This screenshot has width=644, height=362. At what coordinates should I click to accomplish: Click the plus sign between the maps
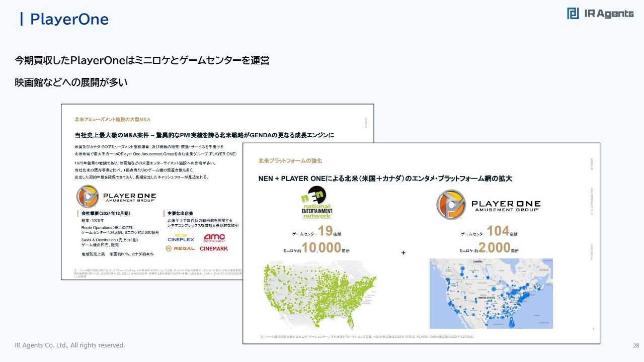point(403,253)
